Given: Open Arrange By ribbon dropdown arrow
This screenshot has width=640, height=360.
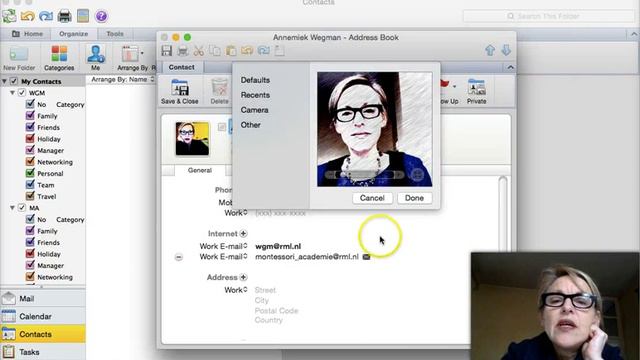Looking at the screenshot, I should click(142, 53).
